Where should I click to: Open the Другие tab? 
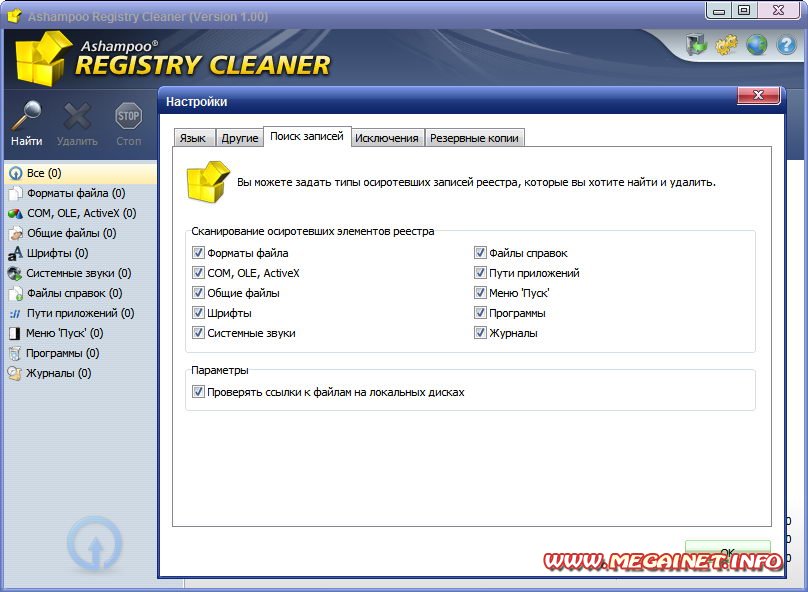pyautogui.click(x=240, y=138)
